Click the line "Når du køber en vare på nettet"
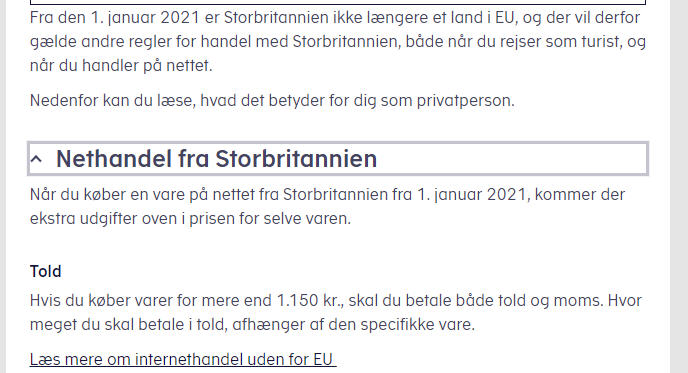Viewport: 688px width, 373px height. pos(327,194)
